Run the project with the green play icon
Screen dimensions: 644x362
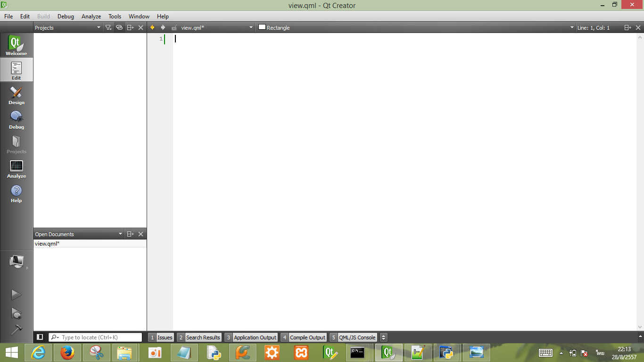click(16, 294)
